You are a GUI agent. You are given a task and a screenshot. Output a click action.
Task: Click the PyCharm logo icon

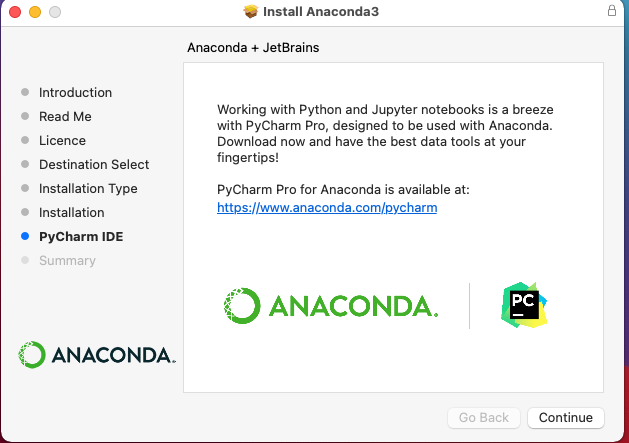coord(525,306)
